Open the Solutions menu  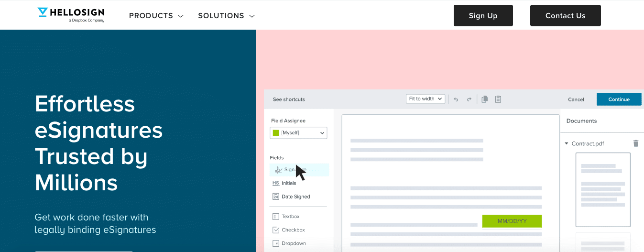[x=226, y=16]
